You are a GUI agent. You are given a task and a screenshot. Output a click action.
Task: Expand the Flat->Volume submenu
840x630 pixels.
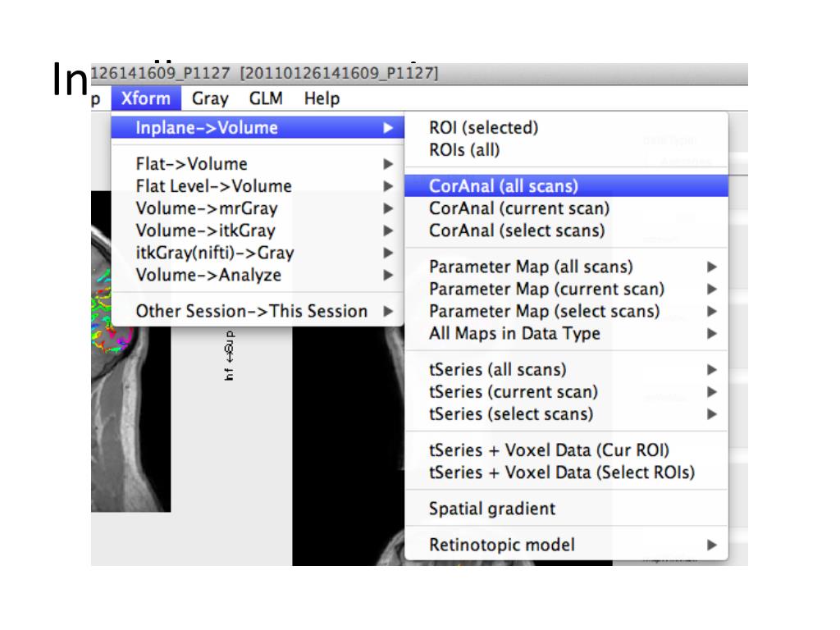click(x=258, y=164)
